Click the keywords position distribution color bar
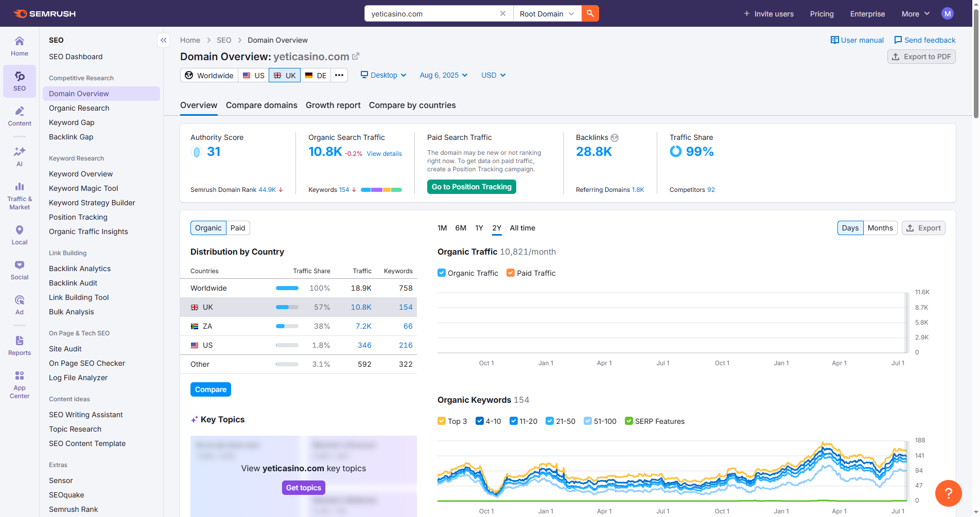 coord(381,190)
